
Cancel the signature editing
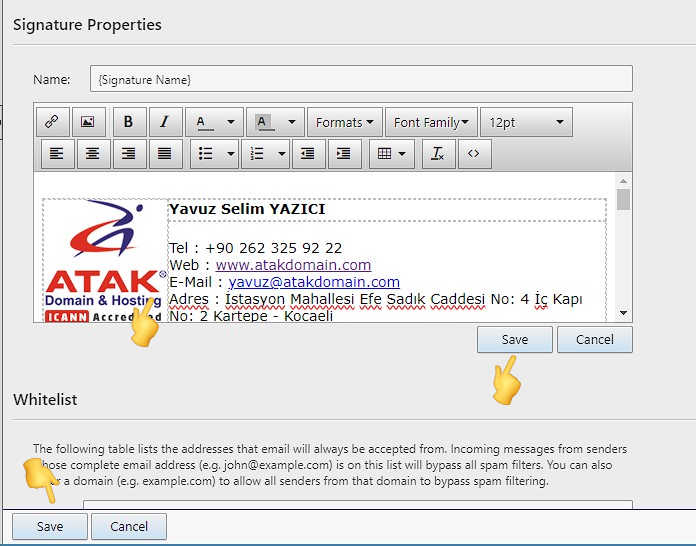coord(595,340)
